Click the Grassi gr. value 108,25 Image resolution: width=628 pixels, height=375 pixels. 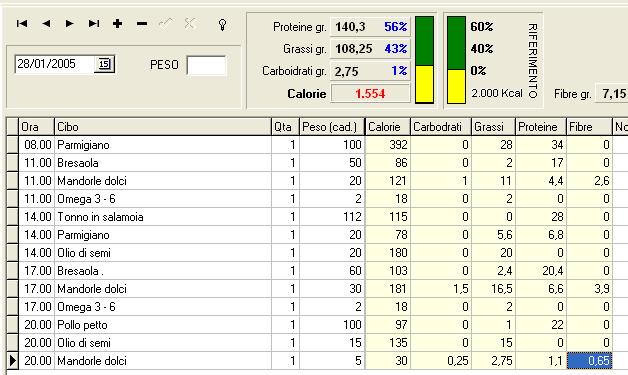[354, 49]
